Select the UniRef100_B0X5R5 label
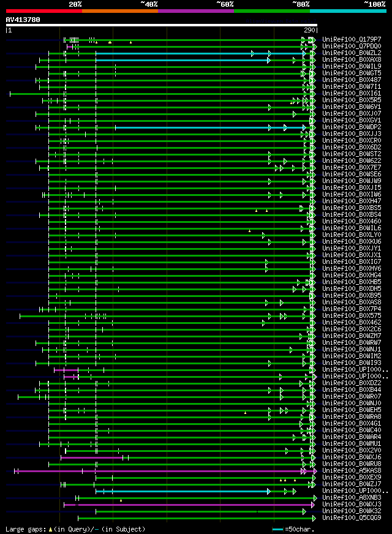 [x=352, y=100]
